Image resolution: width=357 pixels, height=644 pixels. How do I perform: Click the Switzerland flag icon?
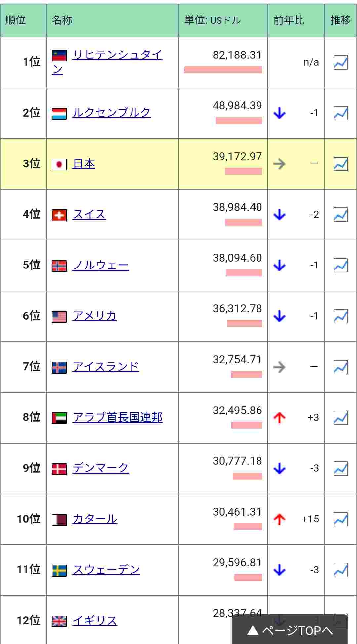(x=59, y=215)
